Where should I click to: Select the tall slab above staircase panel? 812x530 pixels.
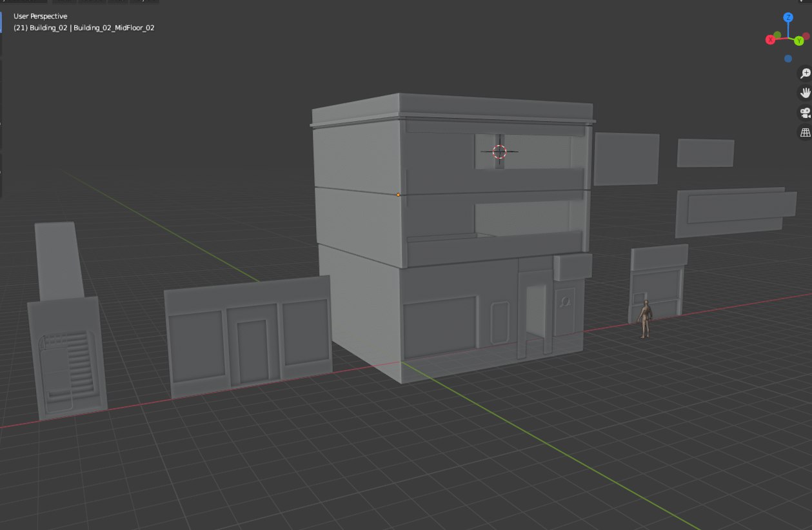[x=59, y=260]
